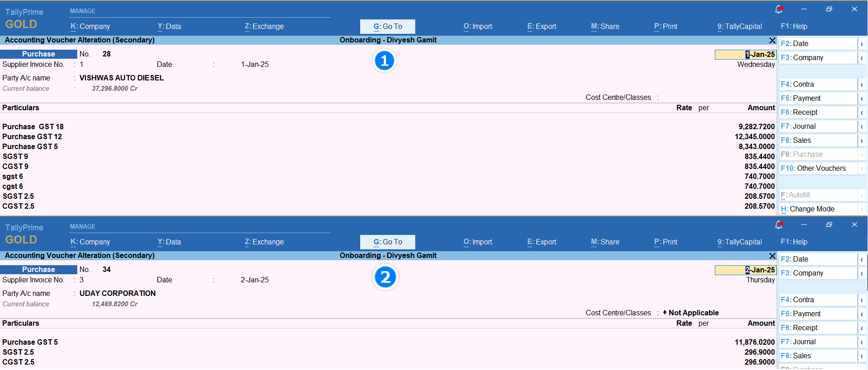The height and width of the screenshot is (370, 868).
Task: Expand chevron beside F4: Contra, voucher 34 window
Action: click(x=862, y=300)
